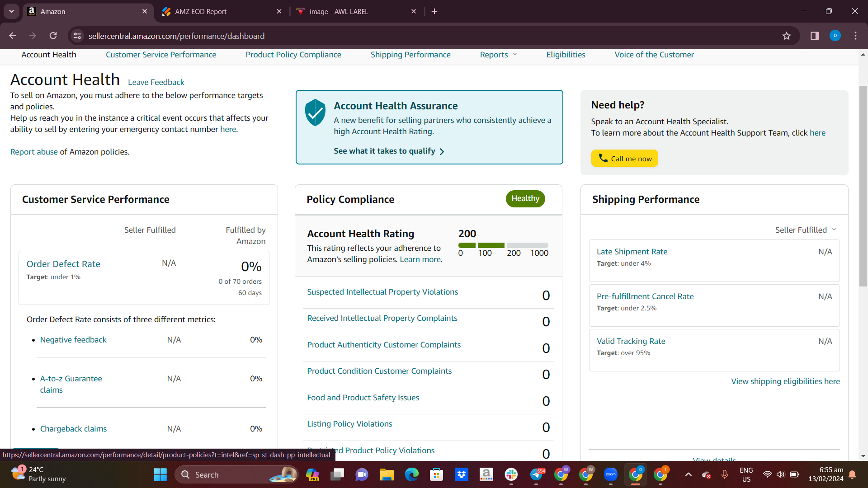Reload the Seller Central page
The width and height of the screenshot is (868, 488).
pyautogui.click(x=53, y=36)
